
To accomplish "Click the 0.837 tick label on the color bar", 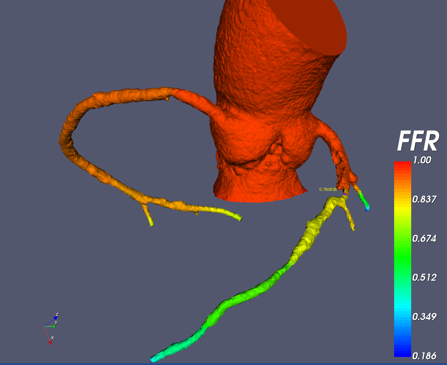I will [x=424, y=199].
